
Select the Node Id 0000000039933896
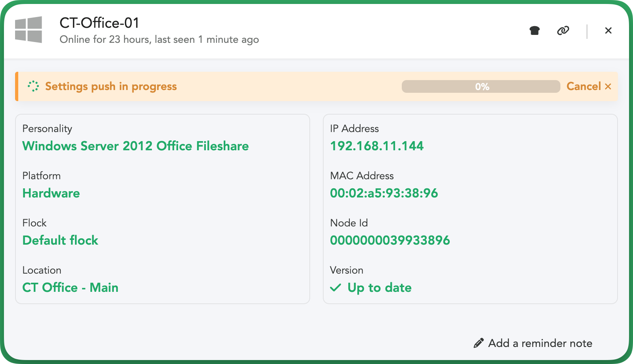[390, 240]
